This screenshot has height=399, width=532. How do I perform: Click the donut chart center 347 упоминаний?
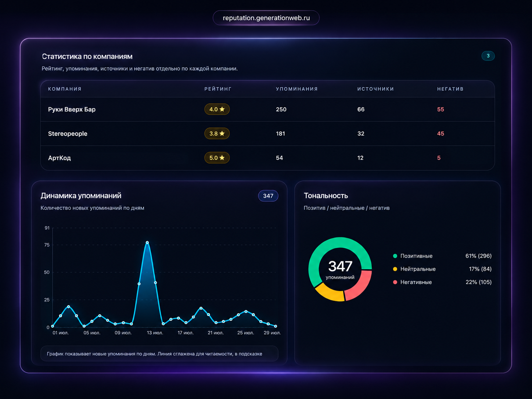click(x=340, y=269)
